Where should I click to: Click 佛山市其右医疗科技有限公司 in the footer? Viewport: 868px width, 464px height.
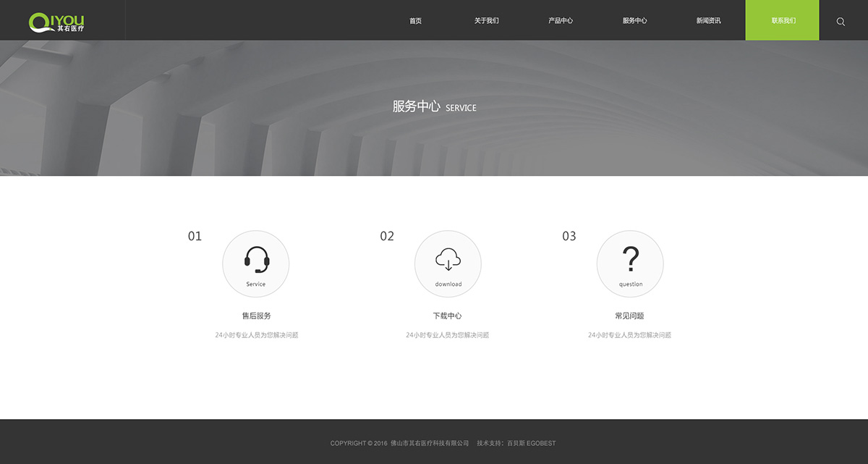tap(430, 443)
